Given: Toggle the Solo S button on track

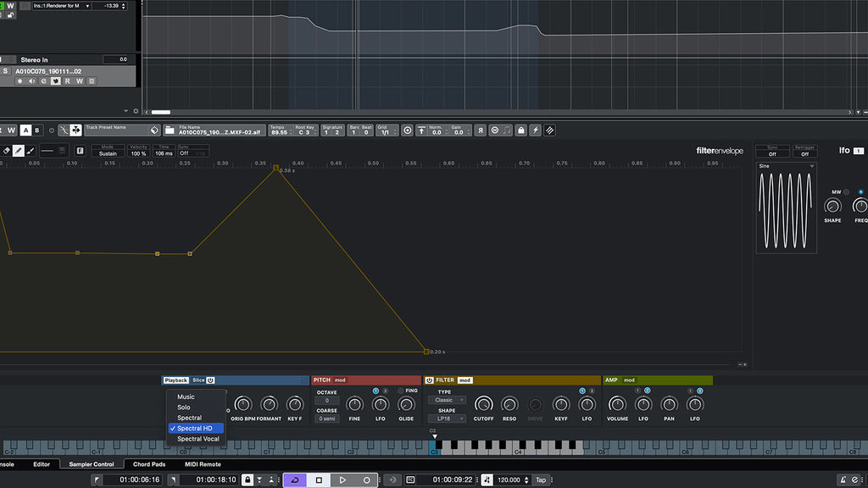Looking at the screenshot, I should [x=6, y=71].
